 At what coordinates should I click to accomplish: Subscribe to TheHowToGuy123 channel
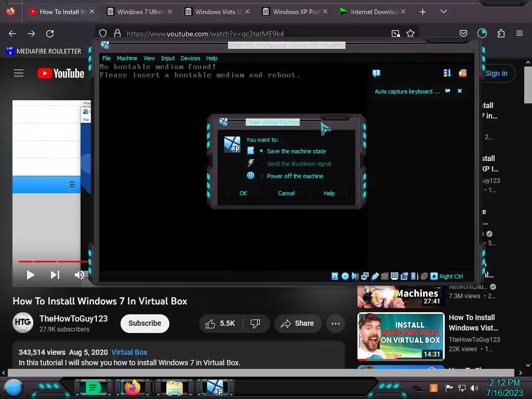145,323
